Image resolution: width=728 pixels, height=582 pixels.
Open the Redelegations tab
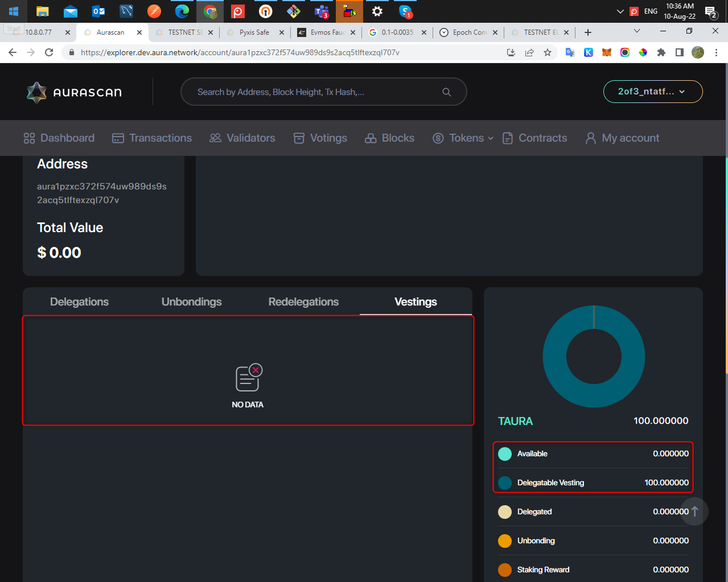[303, 302]
